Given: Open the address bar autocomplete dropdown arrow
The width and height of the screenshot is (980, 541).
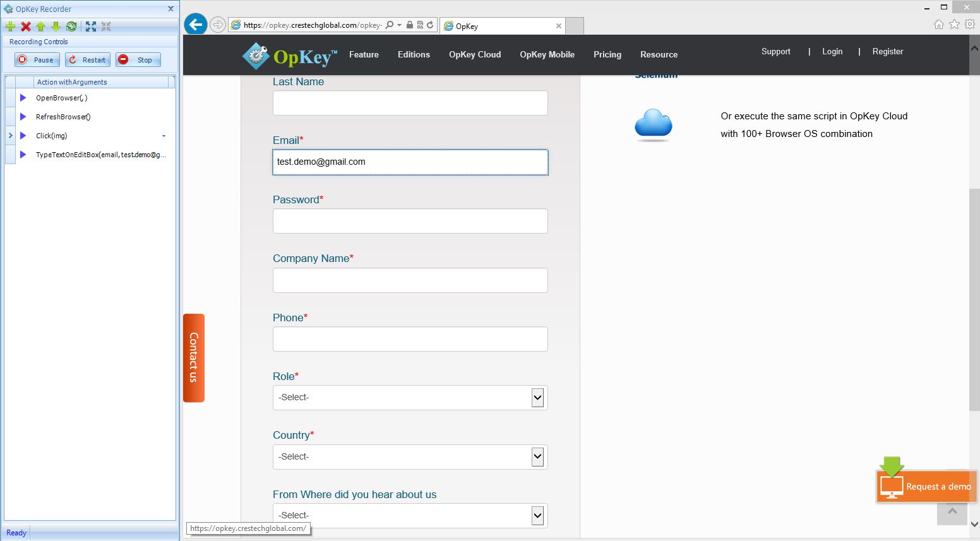Looking at the screenshot, I should click(x=399, y=25).
